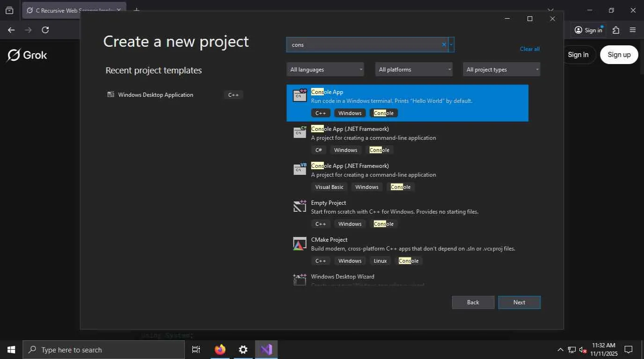The image size is (644, 359).
Task: Click the "C#" language tag
Action: (x=319, y=150)
